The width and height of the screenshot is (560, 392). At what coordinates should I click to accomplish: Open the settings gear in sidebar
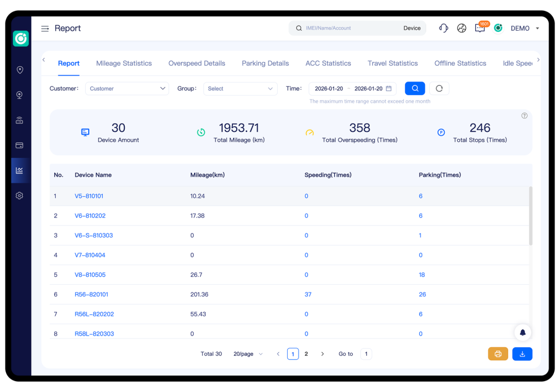tap(20, 196)
